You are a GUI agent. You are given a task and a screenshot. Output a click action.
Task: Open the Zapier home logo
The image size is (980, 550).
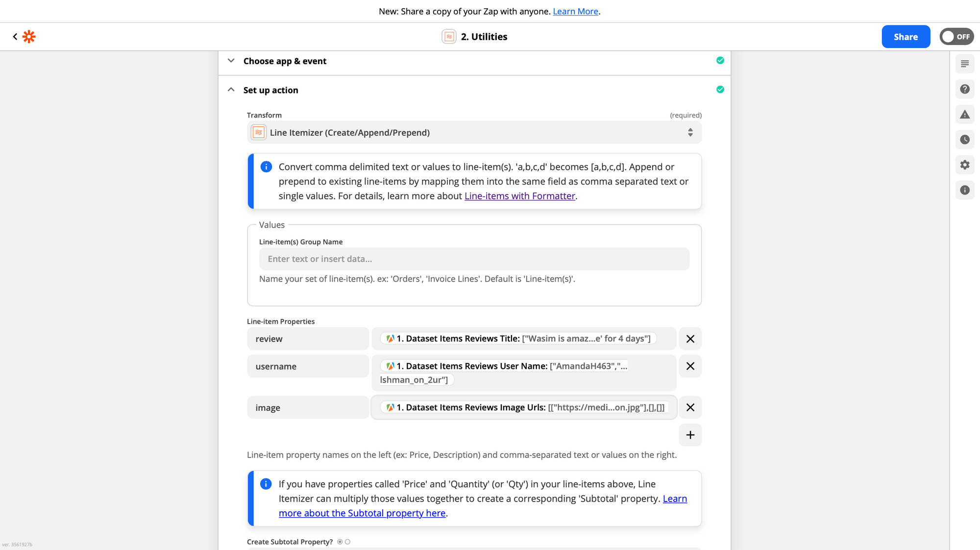(29, 37)
